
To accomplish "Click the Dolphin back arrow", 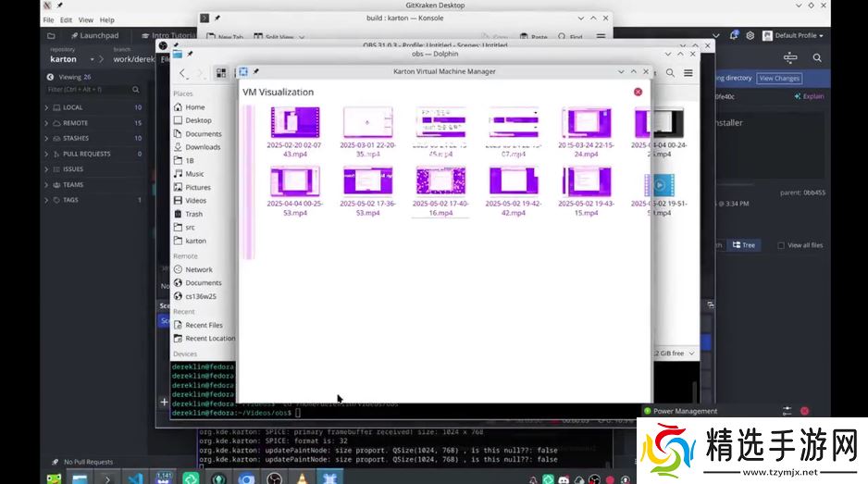I will pyautogui.click(x=182, y=72).
